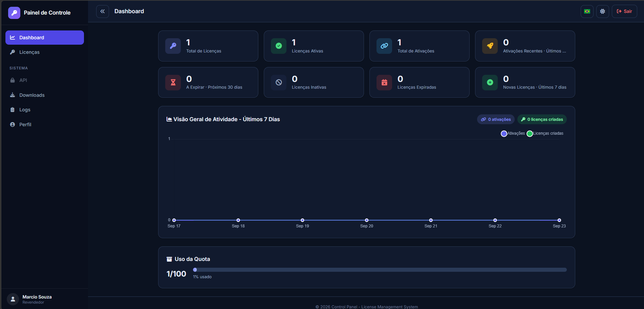The width and height of the screenshot is (644, 309).
Task: Click the SISTEMA section heading
Action: tap(19, 68)
